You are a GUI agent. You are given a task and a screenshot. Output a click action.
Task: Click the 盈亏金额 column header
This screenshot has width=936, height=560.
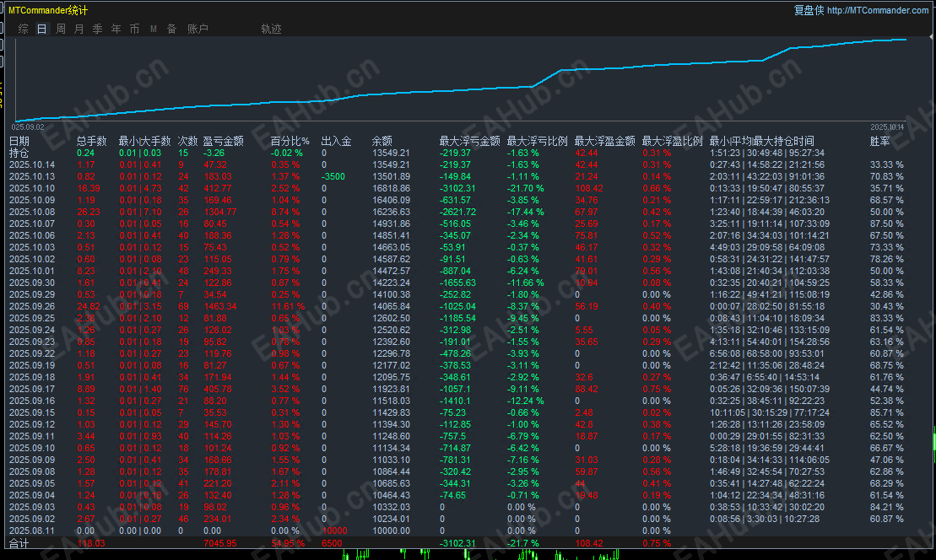click(x=224, y=142)
